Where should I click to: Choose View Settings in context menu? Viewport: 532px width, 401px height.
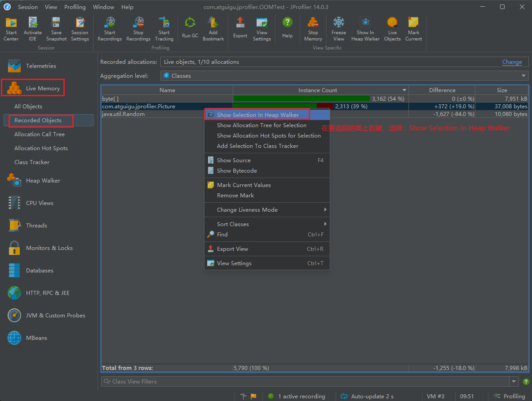point(267,263)
